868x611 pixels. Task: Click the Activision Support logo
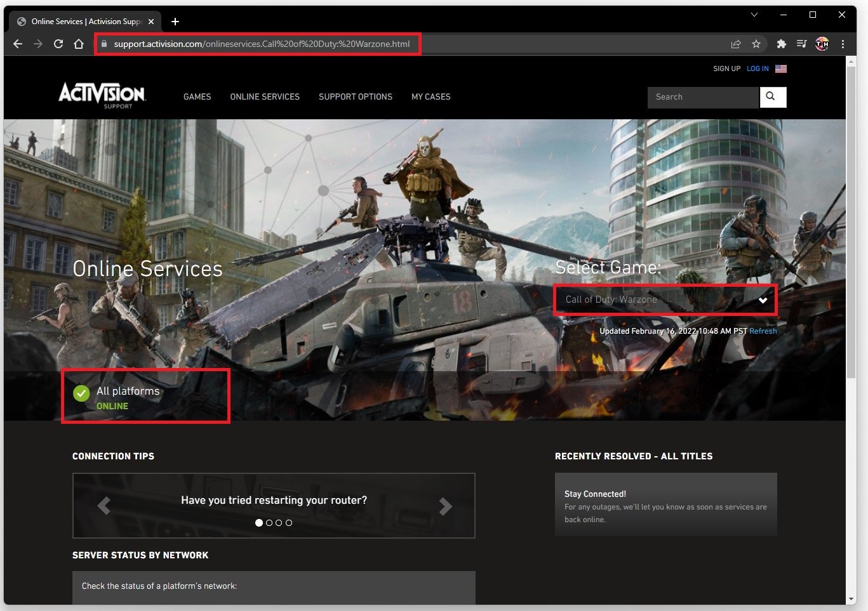click(x=102, y=95)
